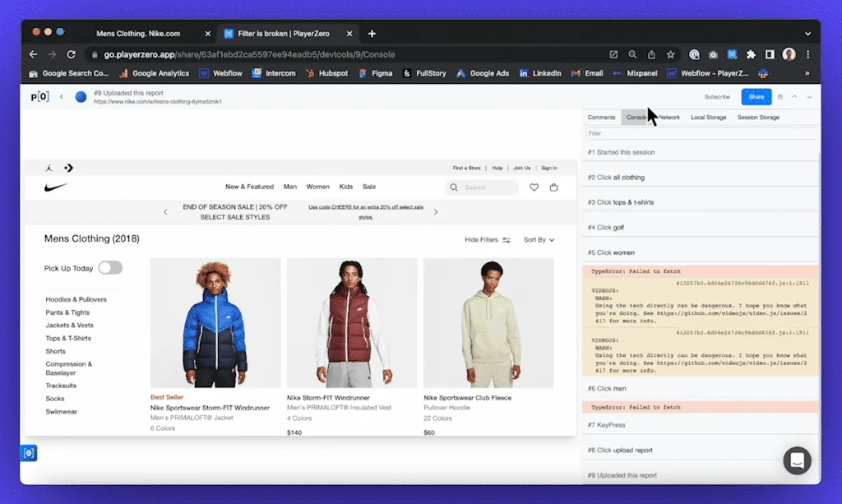This screenshot has width=842, height=504.
Task: Collapse the panel with the up chevron
Action: [794, 97]
